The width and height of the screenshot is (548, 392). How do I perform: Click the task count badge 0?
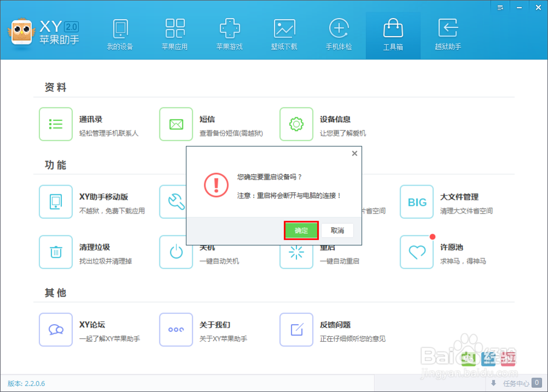536,383
